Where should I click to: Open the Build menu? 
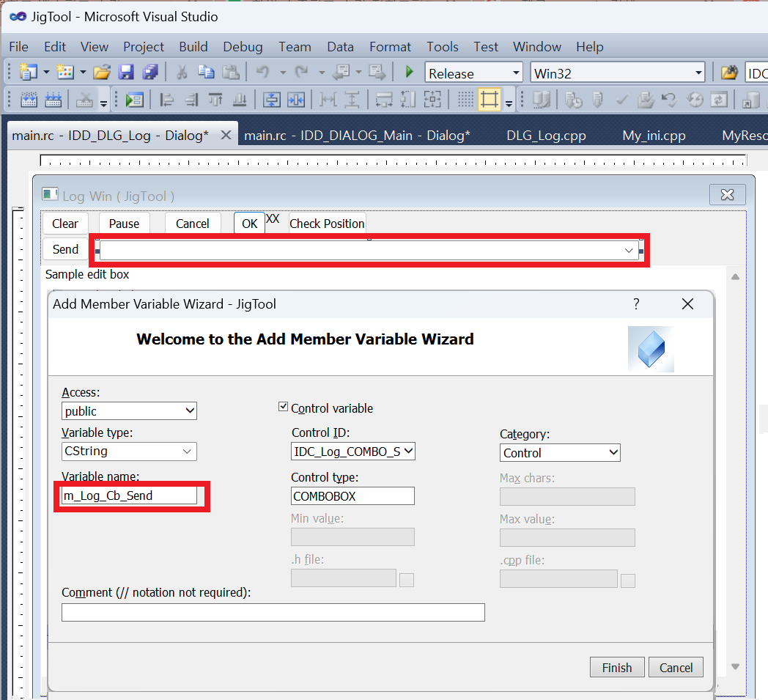[193, 46]
